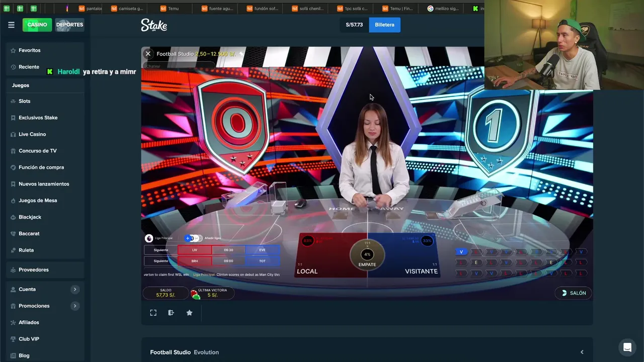Viewport: 644px width, 362px height.
Task: Click the 09:00 match time cell
Action: pyautogui.click(x=228, y=261)
